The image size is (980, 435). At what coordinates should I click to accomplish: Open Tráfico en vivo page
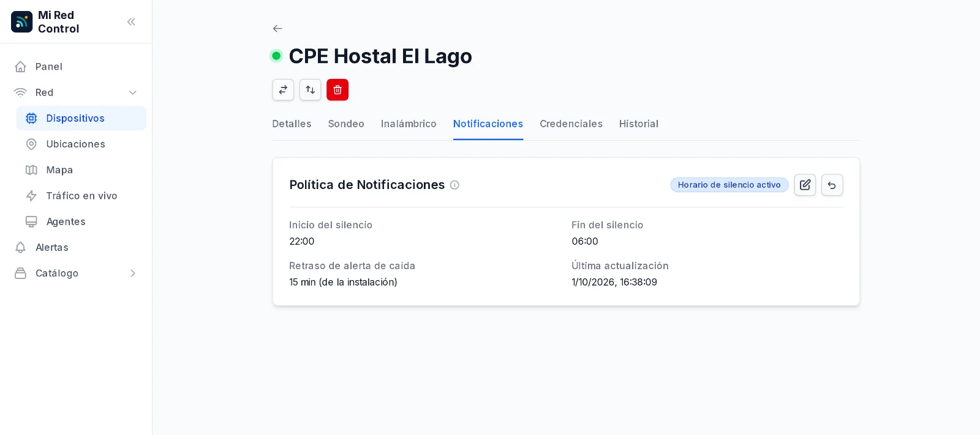(81, 196)
